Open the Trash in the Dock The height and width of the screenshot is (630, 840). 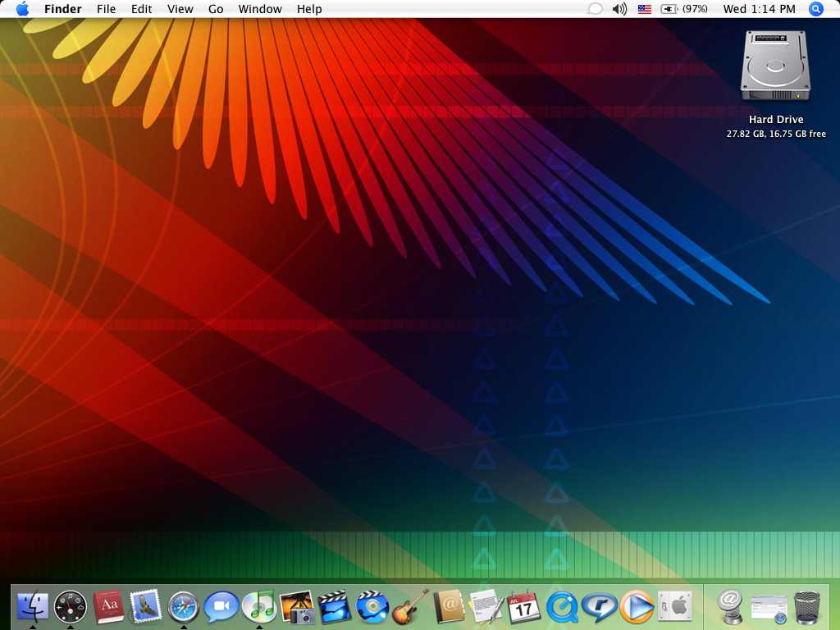pos(807,607)
